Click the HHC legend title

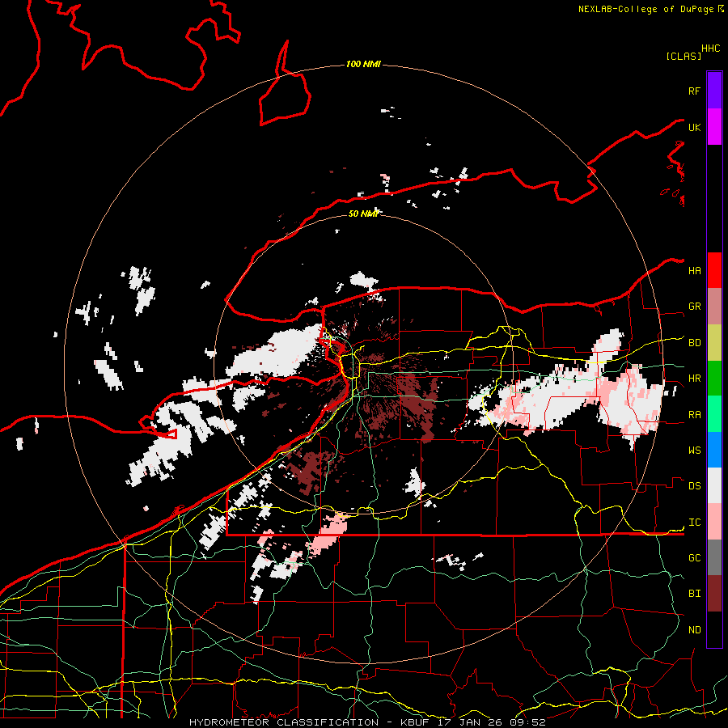[711, 49]
